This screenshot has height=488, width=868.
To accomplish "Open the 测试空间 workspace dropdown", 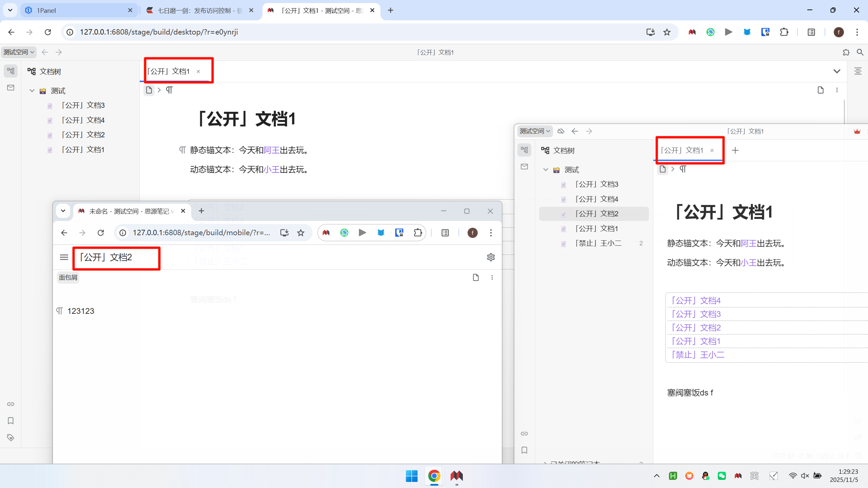I will click(18, 52).
